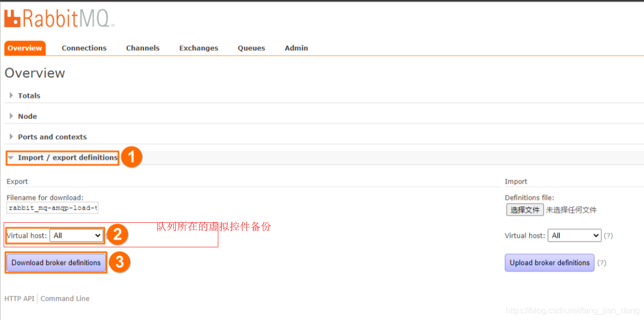644x320 pixels.
Task: Open the Admin tab
Action: [x=296, y=48]
